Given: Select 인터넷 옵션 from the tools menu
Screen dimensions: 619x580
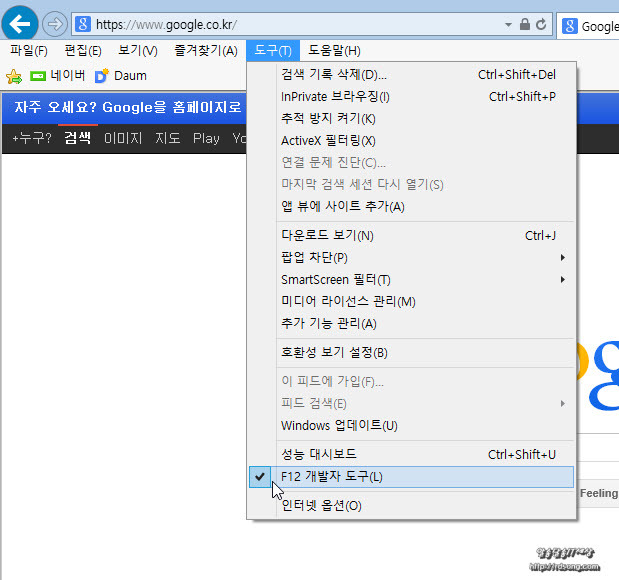Looking at the screenshot, I should [x=321, y=505].
